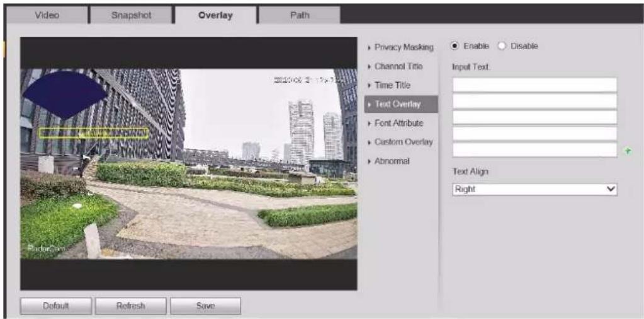Viewport: 644px width, 319px height.
Task: Click the timestamp overlay in the video preview
Action: click(308, 79)
